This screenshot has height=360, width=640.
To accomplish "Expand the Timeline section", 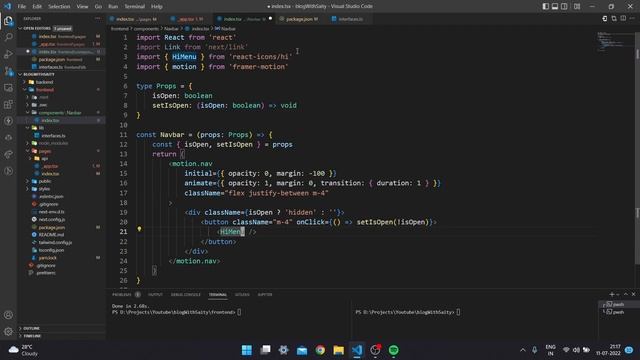I will (x=32, y=336).
